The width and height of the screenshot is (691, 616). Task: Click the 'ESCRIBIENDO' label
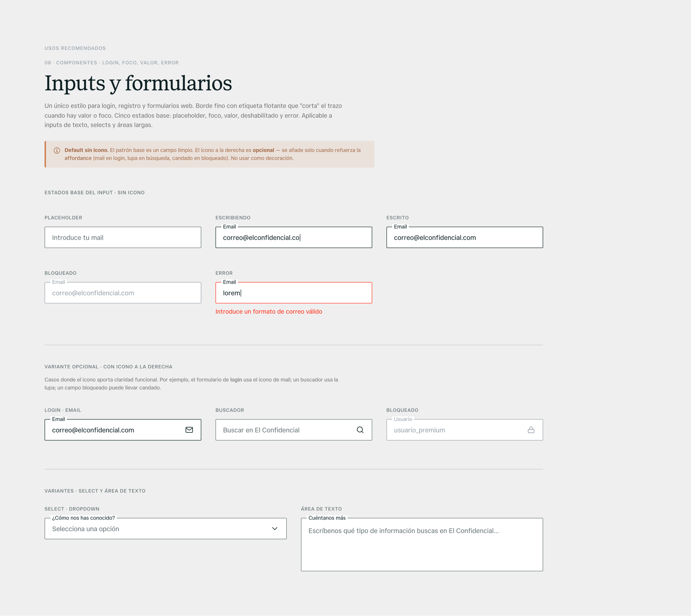(233, 218)
